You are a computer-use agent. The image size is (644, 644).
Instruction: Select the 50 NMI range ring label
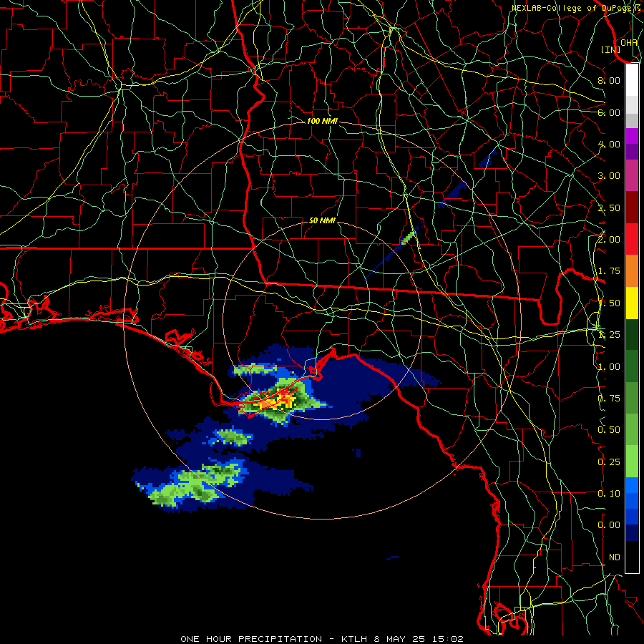pyautogui.click(x=322, y=220)
